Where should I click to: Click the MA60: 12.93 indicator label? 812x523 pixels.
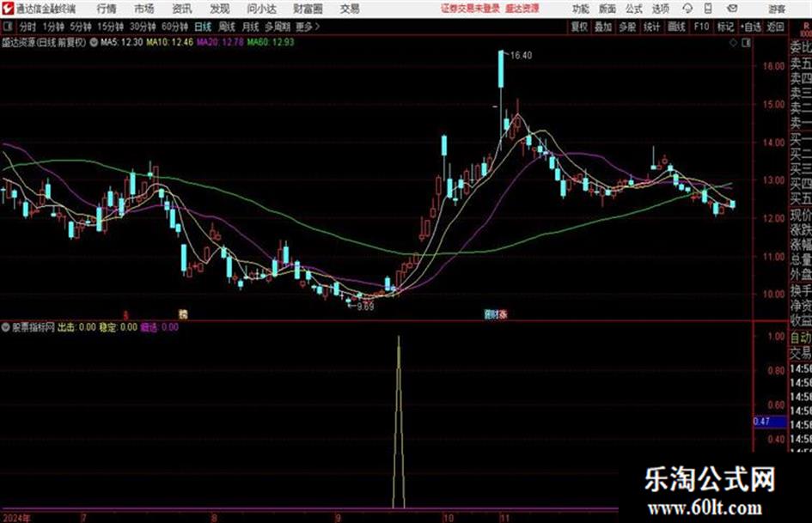[271, 42]
